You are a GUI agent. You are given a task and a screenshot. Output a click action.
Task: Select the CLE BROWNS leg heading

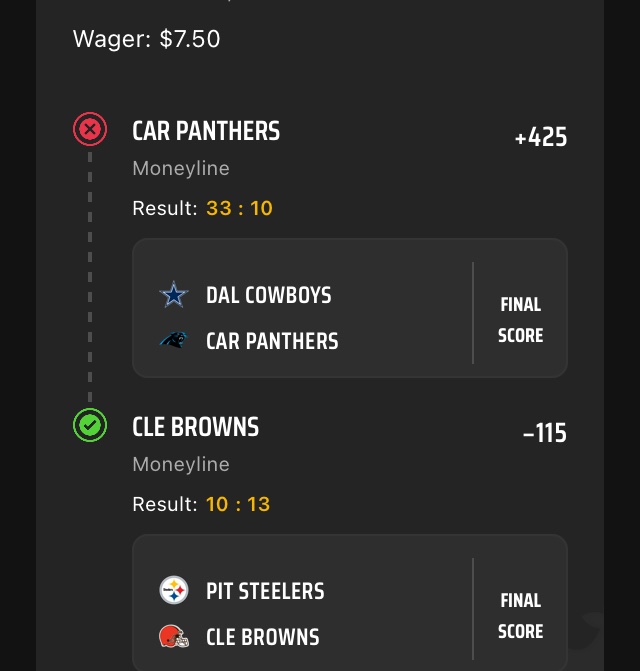pyautogui.click(x=195, y=427)
